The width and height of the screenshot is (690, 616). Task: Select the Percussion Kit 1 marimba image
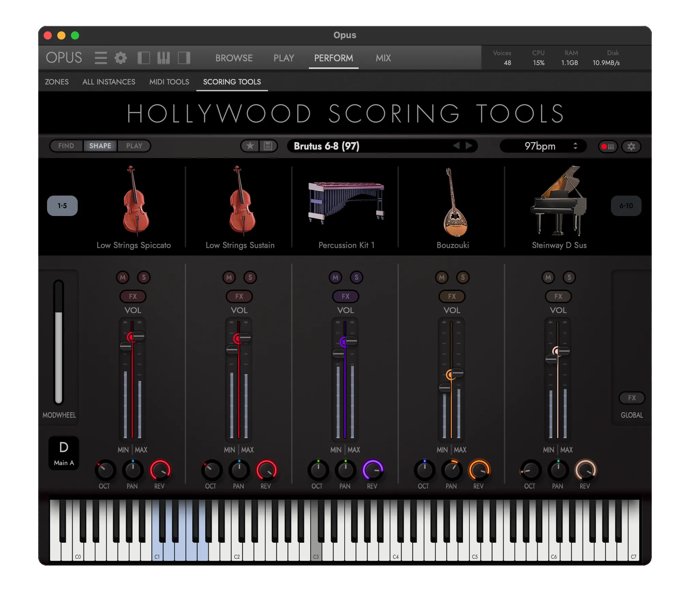(x=346, y=203)
